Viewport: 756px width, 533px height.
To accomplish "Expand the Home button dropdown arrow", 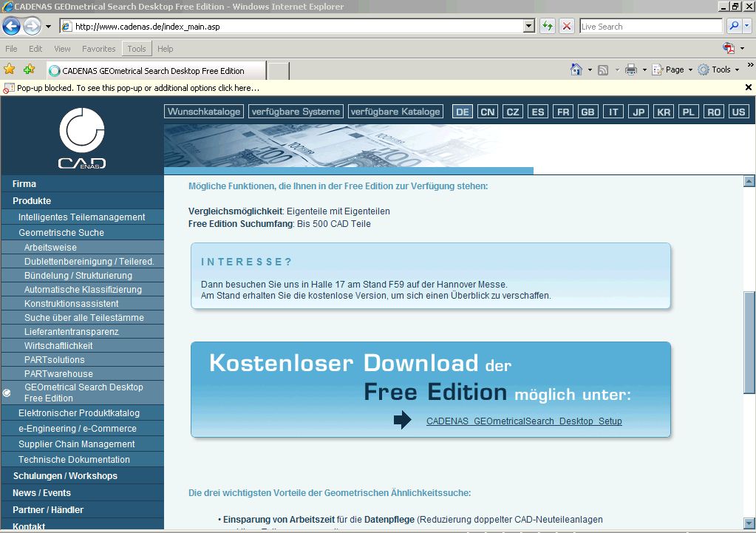I will click(590, 70).
